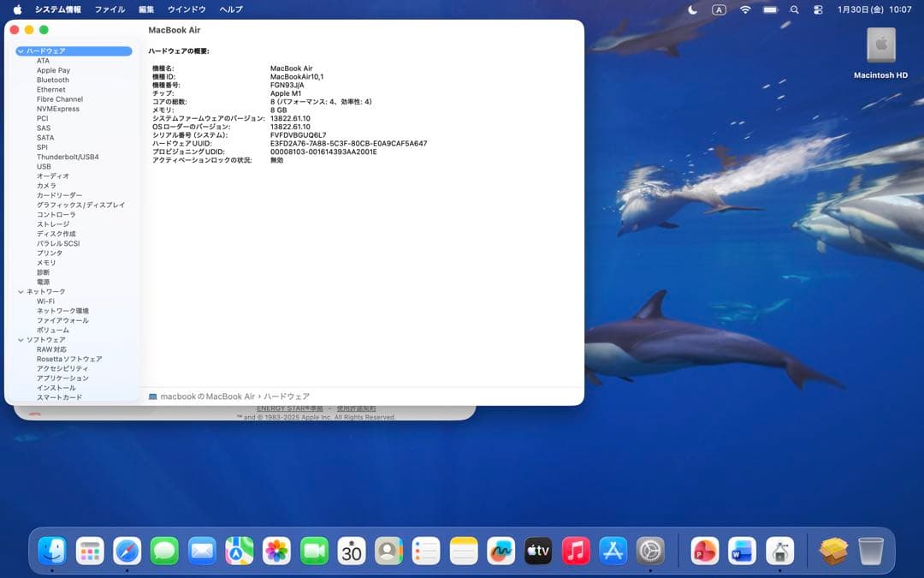Image resolution: width=924 pixels, height=578 pixels.
Task: Collapse the ハードウェア section chevron
Action: click(x=21, y=51)
